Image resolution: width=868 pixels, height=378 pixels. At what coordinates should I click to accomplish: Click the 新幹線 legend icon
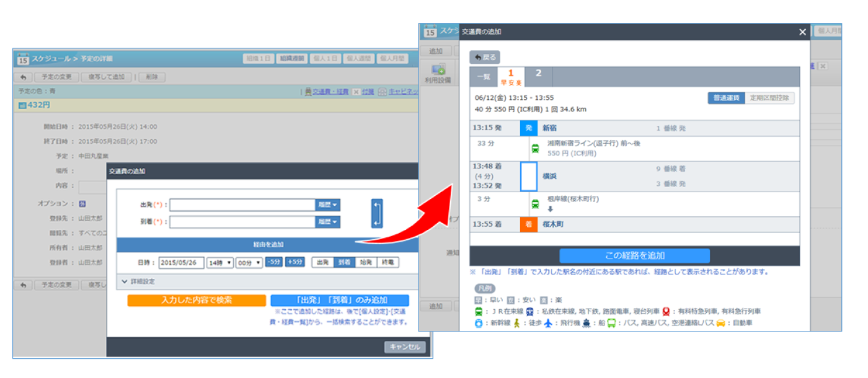(479, 323)
